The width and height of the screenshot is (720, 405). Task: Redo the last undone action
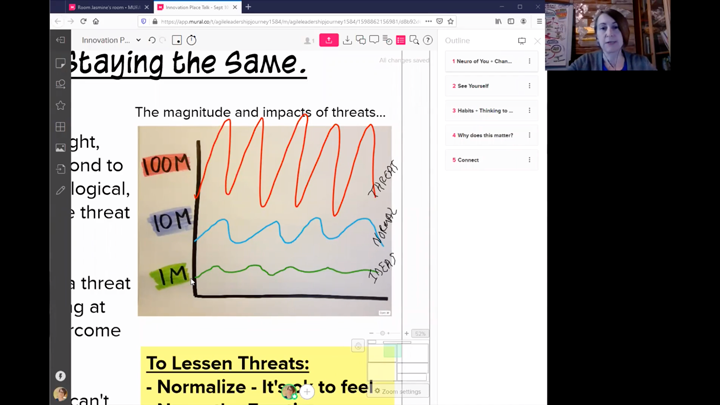(x=163, y=40)
